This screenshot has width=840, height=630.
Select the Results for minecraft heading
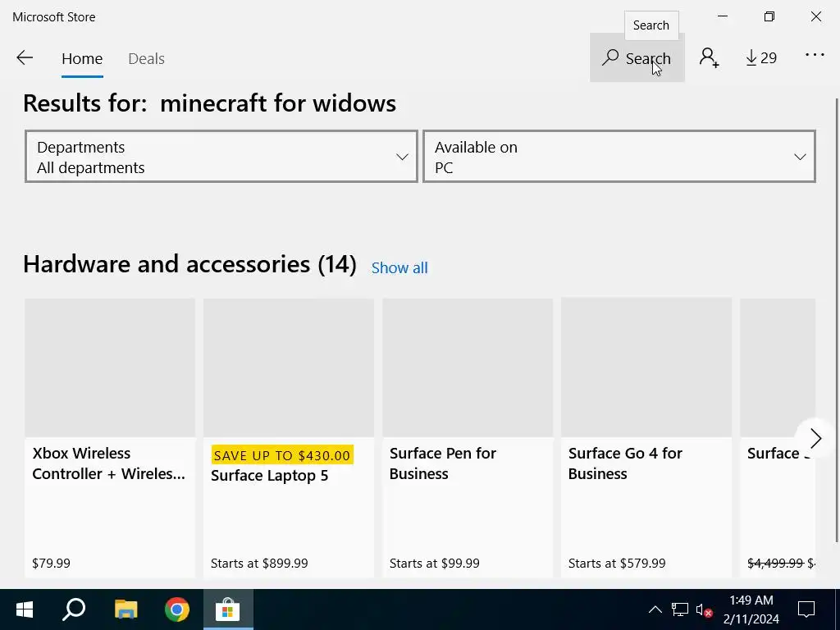(209, 103)
